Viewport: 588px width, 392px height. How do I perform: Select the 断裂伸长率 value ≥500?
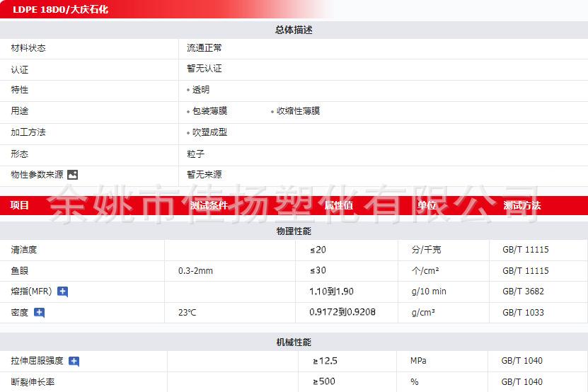325,382
